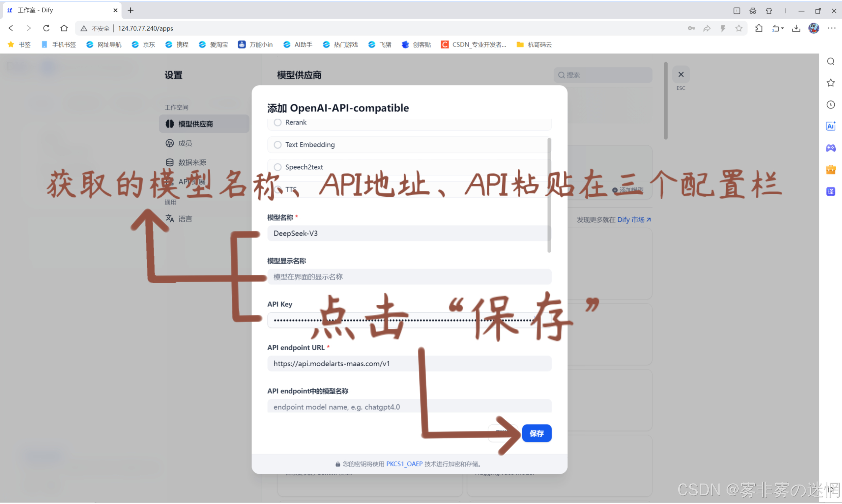Open the 成员 members settings item
842x504 pixels.
[x=185, y=143]
